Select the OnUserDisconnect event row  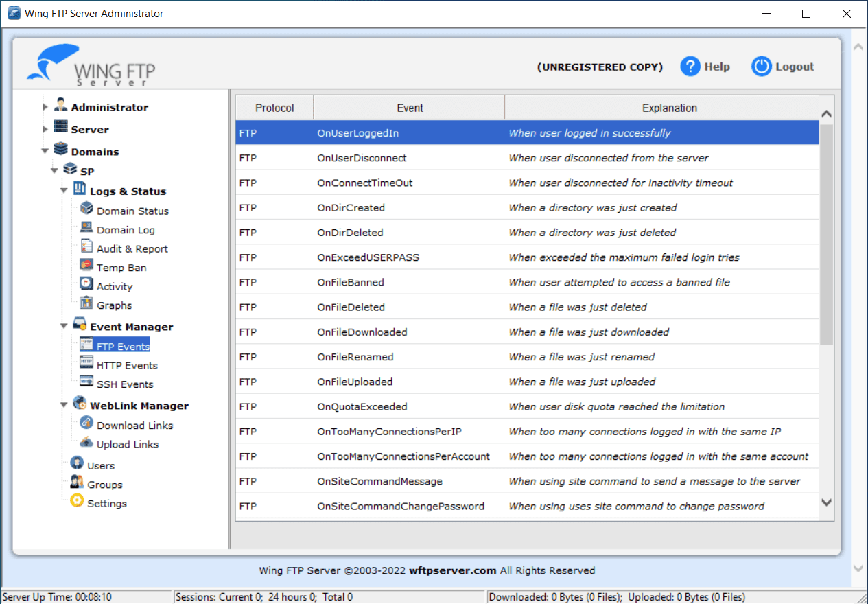click(528, 158)
